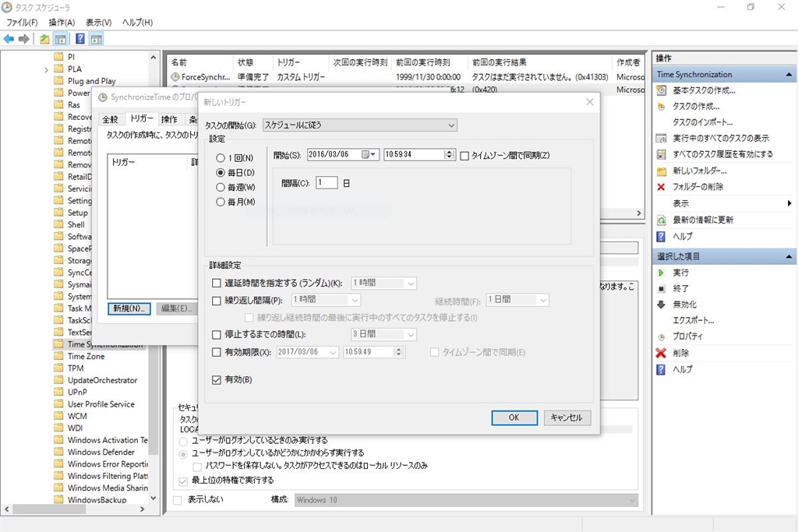This screenshot has height=532, width=798.
Task: Click キャンセル in new trigger dialog
Action: [567, 417]
